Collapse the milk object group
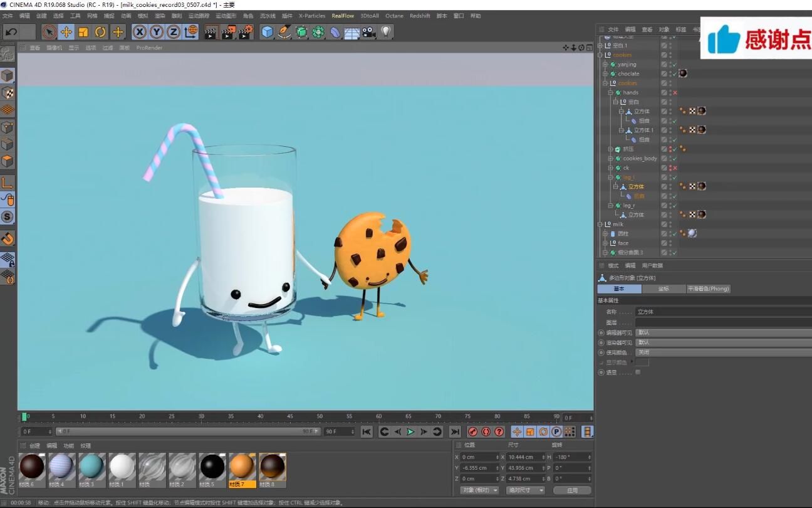Image resolution: width=812 pixels, height=508 pixels. [600, 225]
